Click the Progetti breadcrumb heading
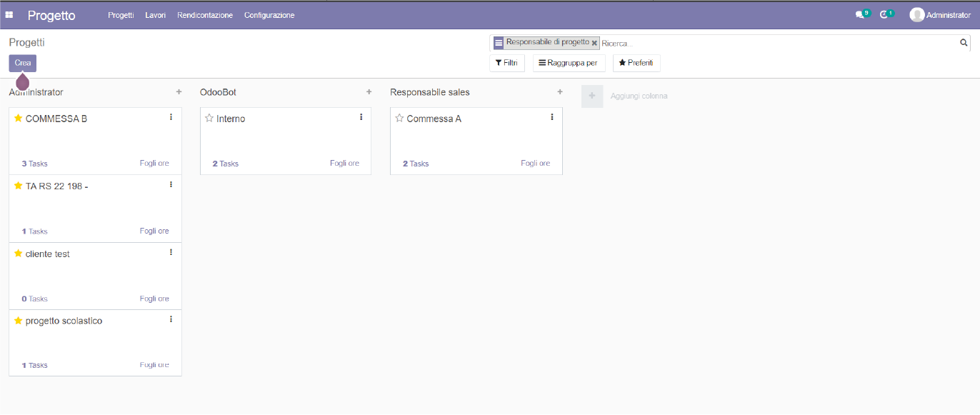980x415 pixels. (26, 43)
